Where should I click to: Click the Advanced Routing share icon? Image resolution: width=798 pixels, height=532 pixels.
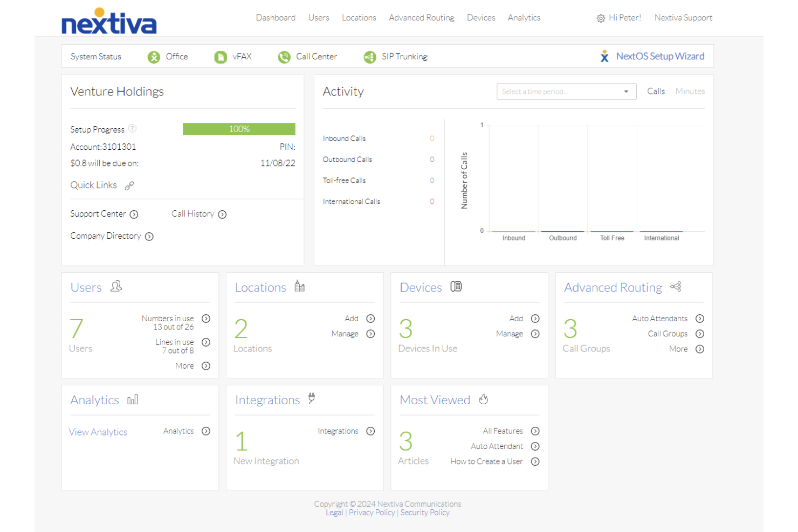pos(676,286)
